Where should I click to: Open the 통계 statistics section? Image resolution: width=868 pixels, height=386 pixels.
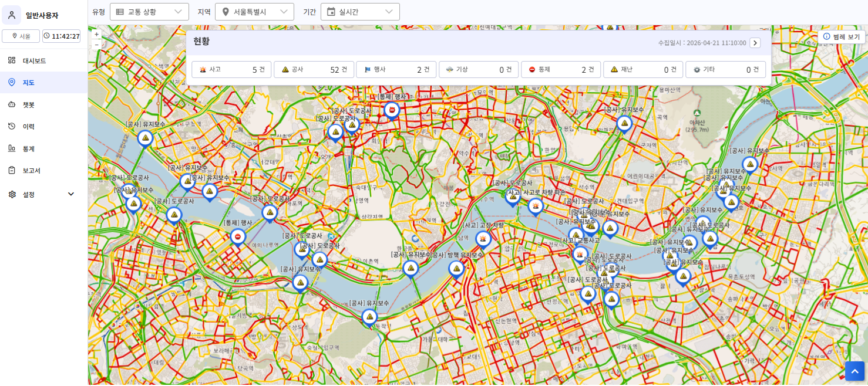[x=43, y=148]
